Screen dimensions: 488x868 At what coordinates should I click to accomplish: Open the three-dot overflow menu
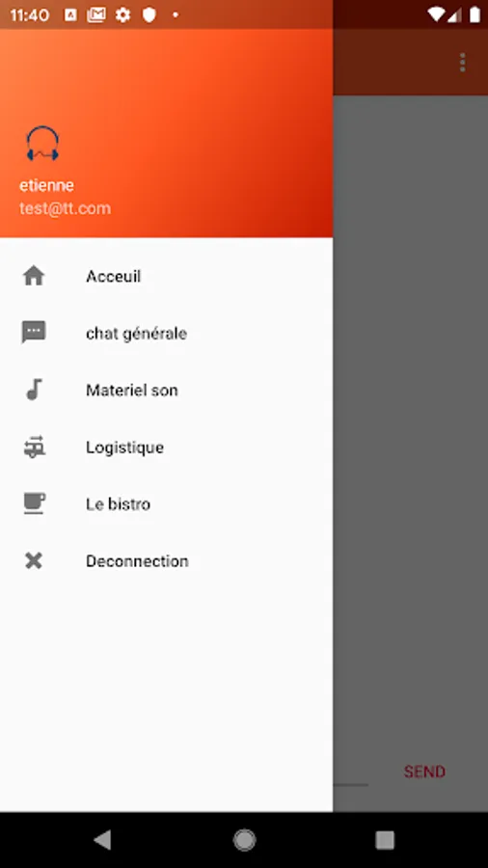click(463, 62)
